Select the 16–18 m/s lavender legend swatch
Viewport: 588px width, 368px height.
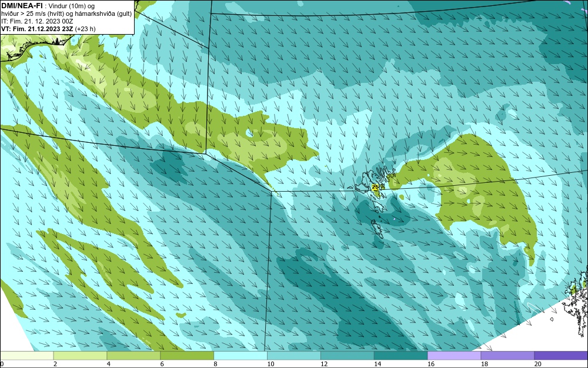(454, 356)
